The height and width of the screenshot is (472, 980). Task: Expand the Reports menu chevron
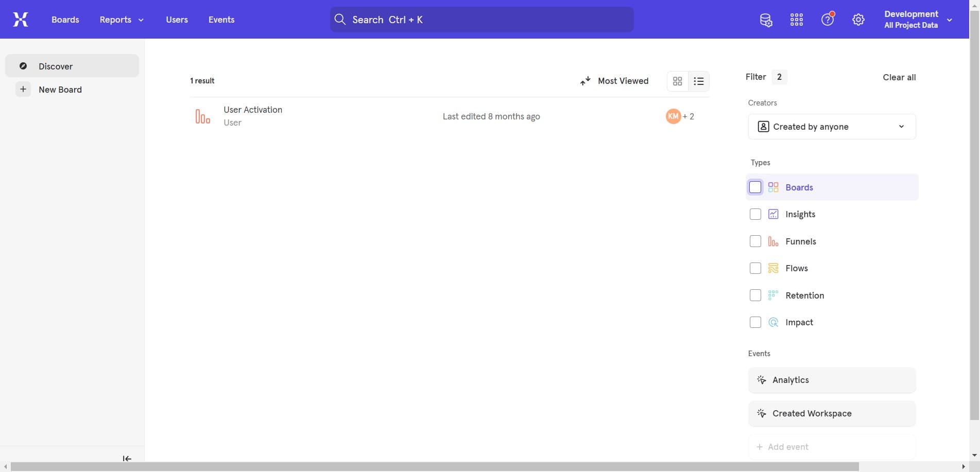pos(141,20)
